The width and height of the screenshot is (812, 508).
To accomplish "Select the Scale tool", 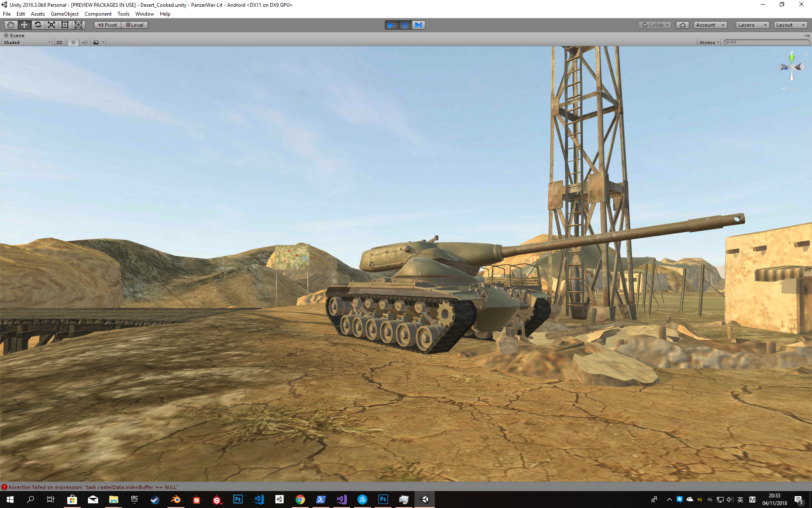I will [52, 25].
